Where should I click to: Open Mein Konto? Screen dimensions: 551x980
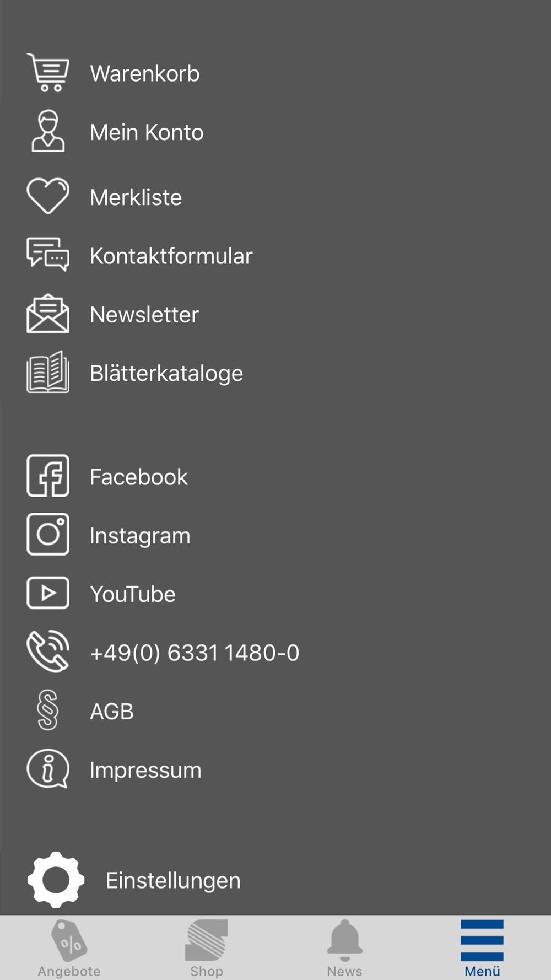(x=147, y=133)
